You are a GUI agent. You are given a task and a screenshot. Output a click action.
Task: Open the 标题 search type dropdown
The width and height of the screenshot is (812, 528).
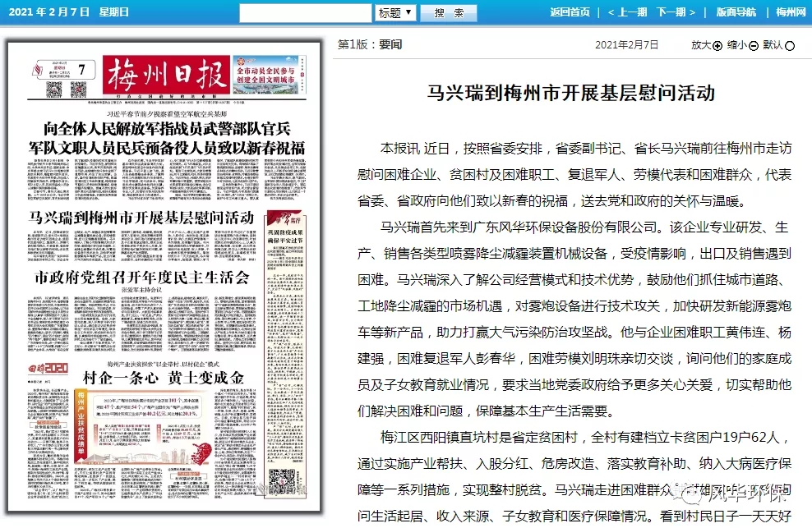click(395, 12)
